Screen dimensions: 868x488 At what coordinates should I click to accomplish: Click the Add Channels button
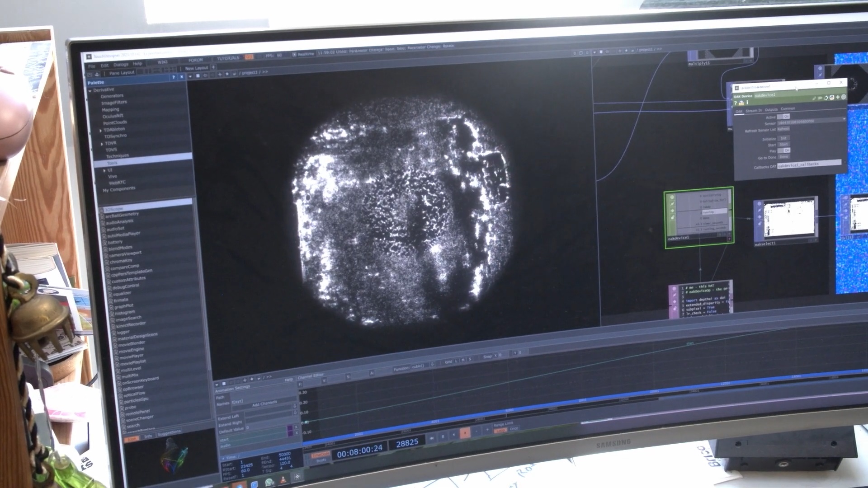pyautogui.click(x=264, y=404)
